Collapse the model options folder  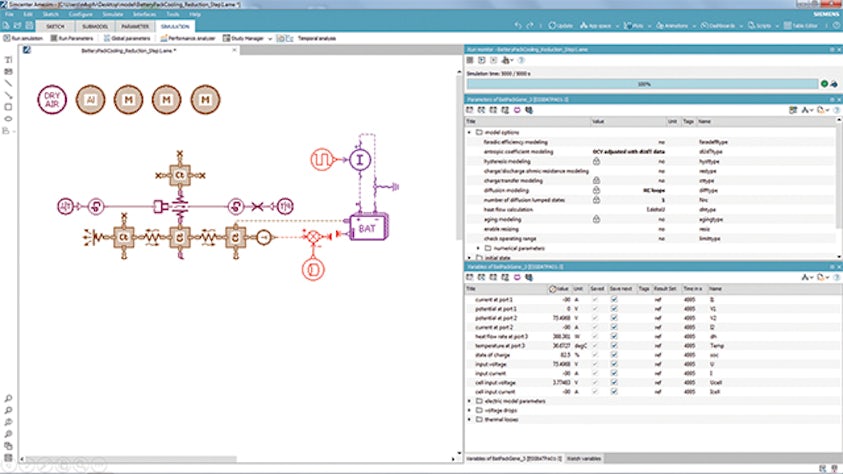(x=469, y=132)
